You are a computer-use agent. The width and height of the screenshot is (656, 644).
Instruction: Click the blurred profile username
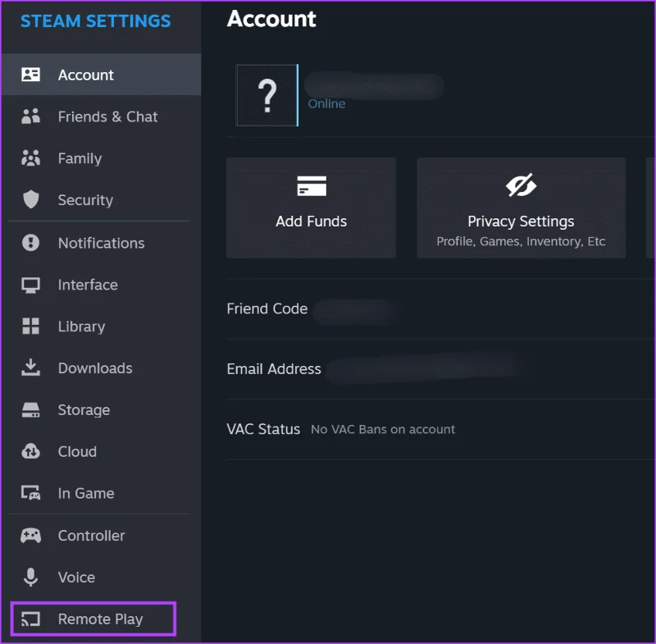pyautogui.click(x=374, y=86)
